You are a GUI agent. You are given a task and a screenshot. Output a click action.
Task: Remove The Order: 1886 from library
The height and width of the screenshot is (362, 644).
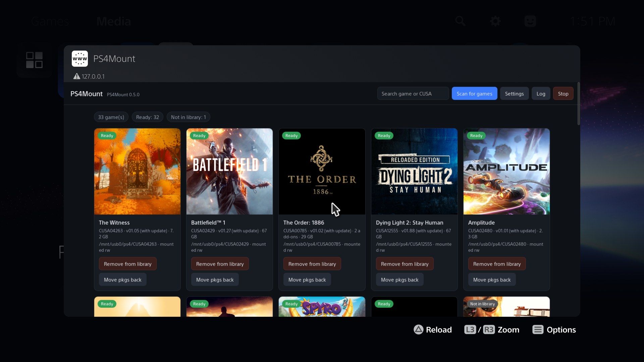coord(312,264)
